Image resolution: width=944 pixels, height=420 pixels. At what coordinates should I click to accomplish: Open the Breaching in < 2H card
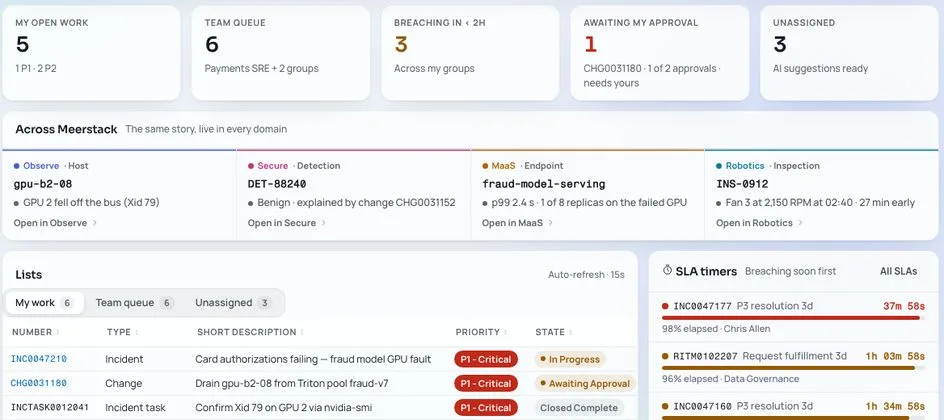pos(470,53)
